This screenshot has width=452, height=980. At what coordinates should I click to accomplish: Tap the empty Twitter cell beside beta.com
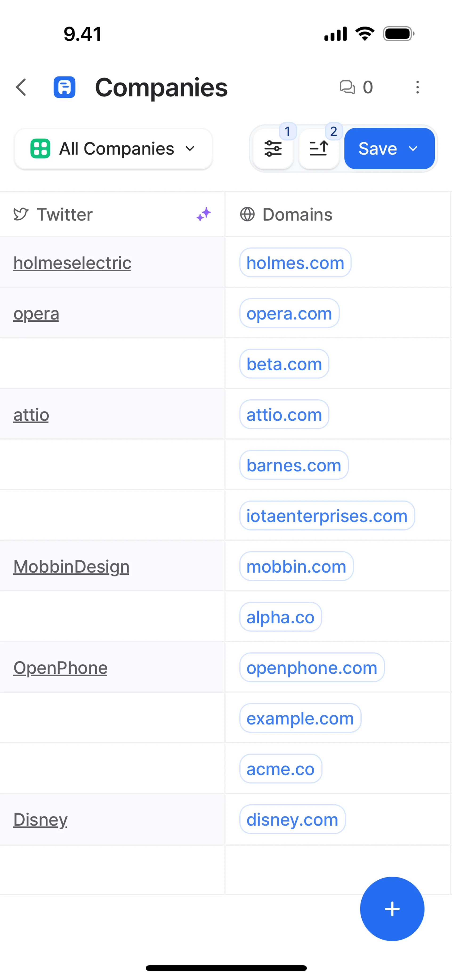(112, 364)
